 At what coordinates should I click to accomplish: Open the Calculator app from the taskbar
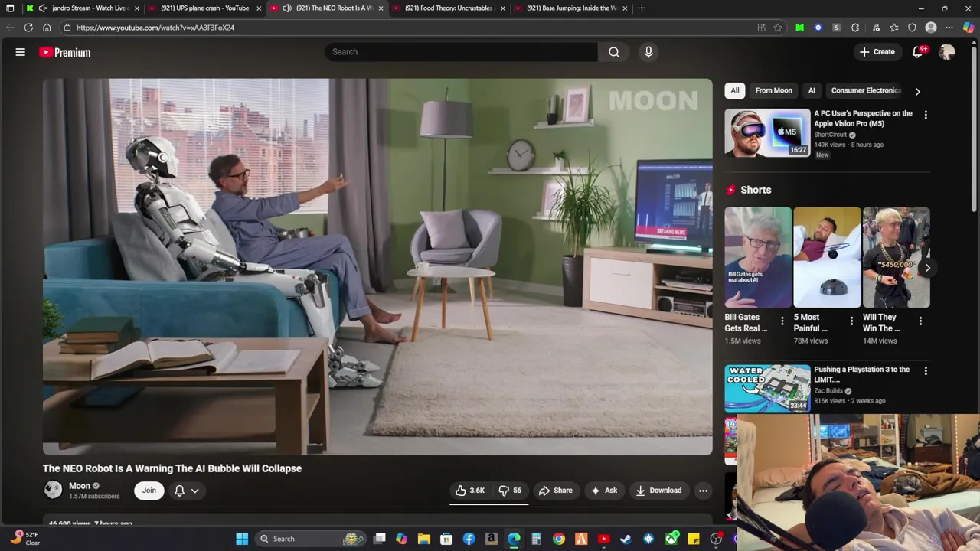point(536,539)
